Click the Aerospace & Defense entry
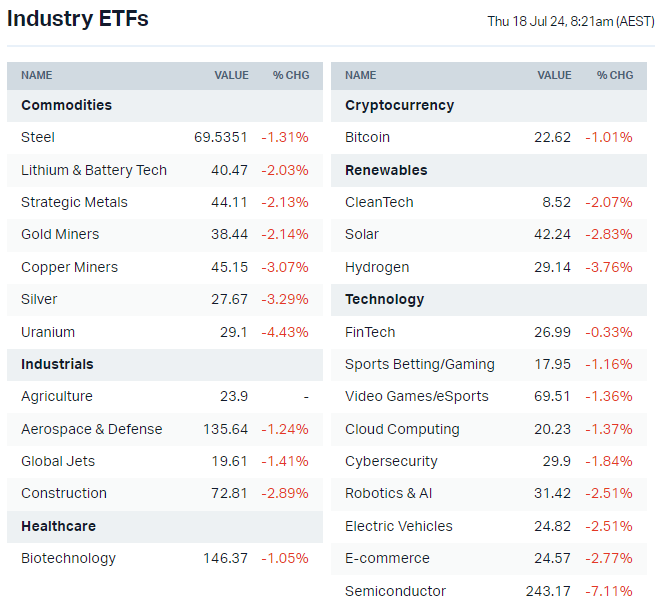This screenshot has height=610, width=664. [x=91, y=429]
